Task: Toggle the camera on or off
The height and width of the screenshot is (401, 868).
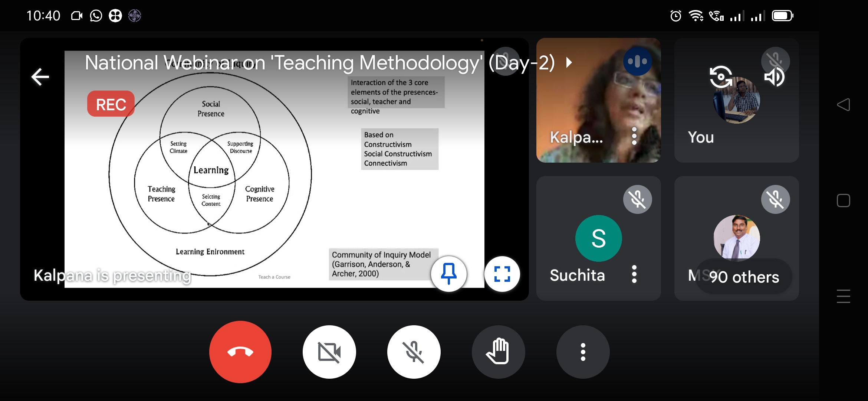Action: pyautogui.click(x=329, y=352)
